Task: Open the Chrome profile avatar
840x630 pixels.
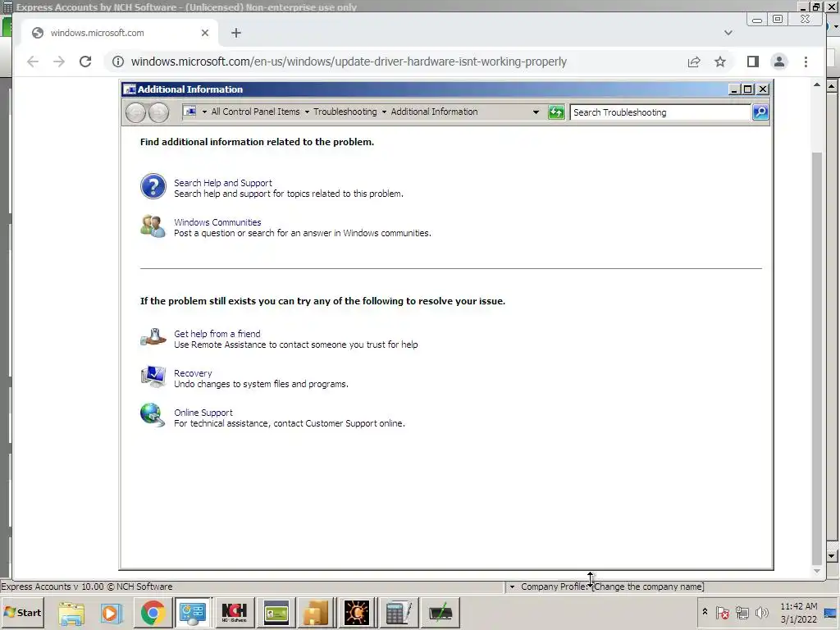Action: click(779, 62)
